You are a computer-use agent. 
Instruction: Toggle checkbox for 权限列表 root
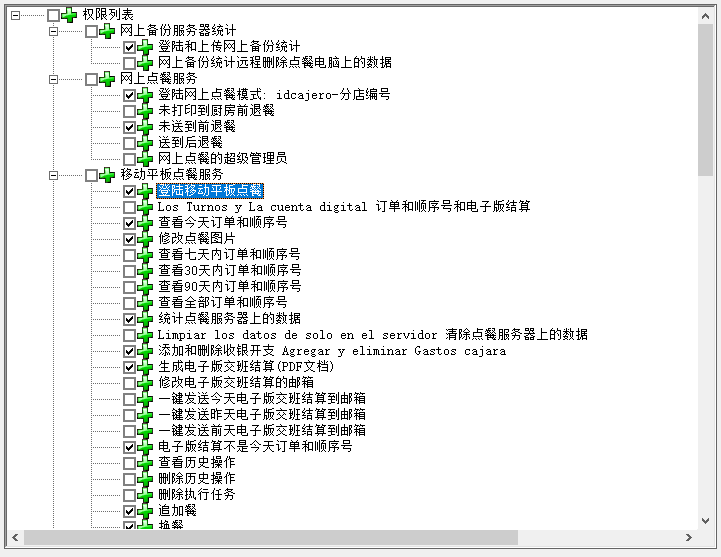point(53,15)
